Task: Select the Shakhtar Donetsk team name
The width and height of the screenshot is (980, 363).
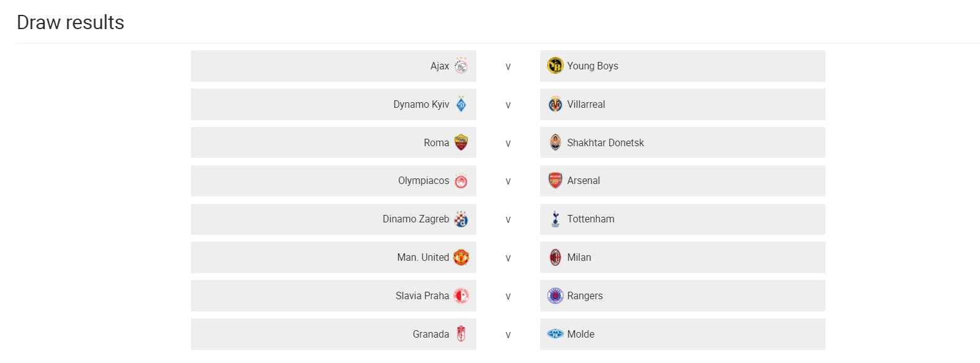Action: coord(605,142)
